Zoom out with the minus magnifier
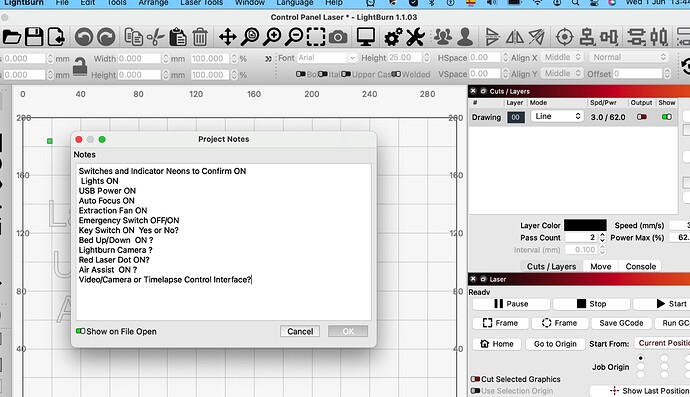The width and height of the screenshot is (690, 397). 294,37
